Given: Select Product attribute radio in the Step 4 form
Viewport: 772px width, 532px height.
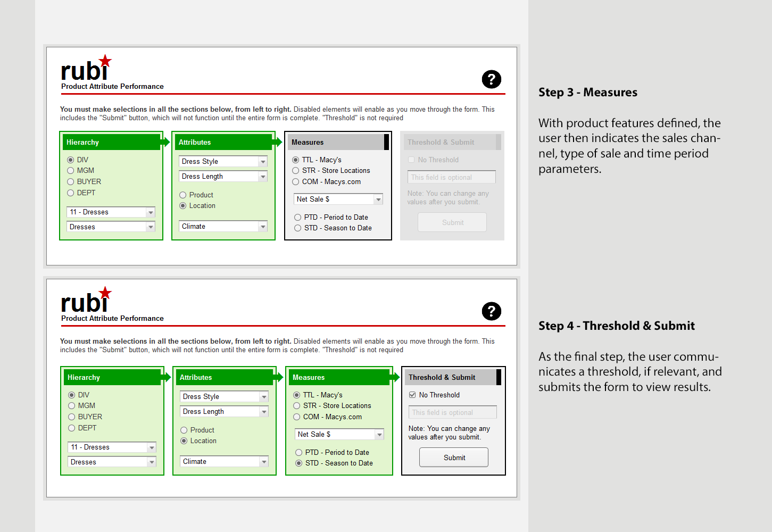Looking at the screenshot, I should coord(184,430).
